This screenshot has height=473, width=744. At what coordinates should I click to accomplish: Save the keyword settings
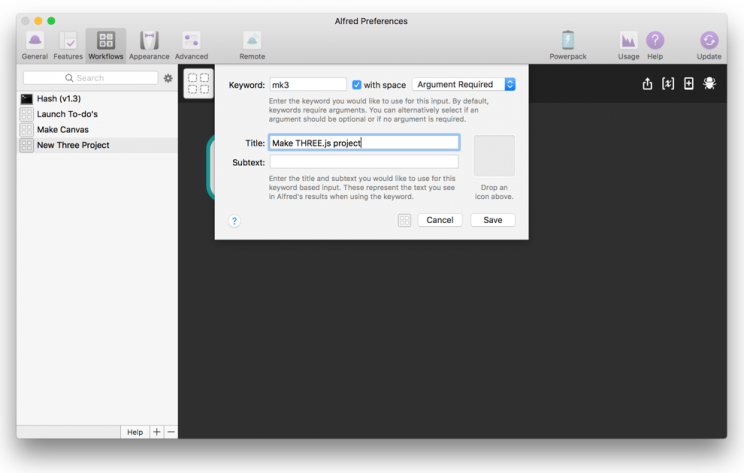pos(493,220)
